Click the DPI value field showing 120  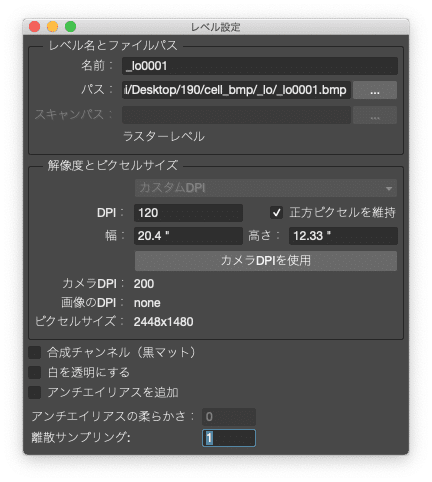click(188, 213)
